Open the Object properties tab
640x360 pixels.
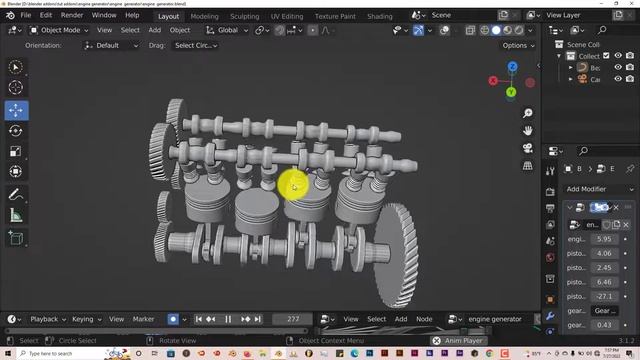pyautogui.click(x=550, y=299)
